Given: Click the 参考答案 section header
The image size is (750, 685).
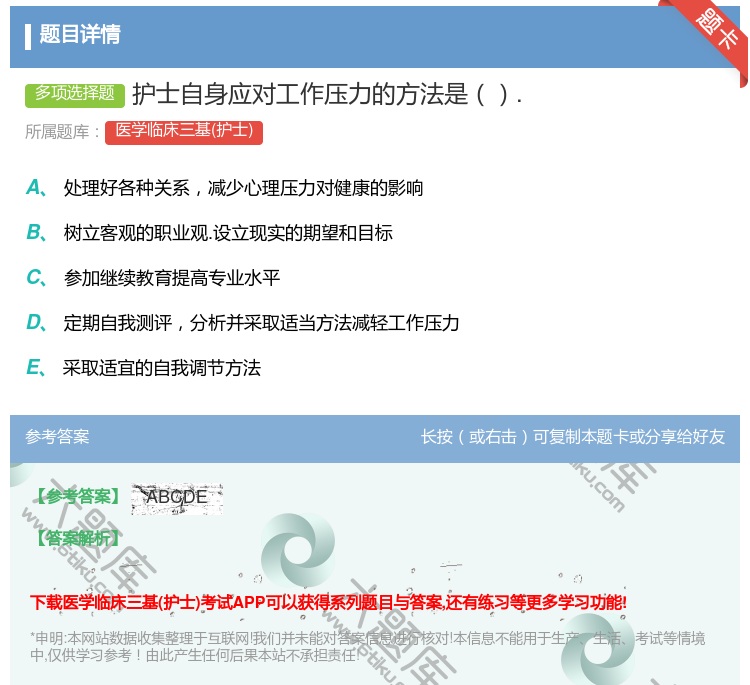Looking at the screenshot, I should pos(57,437).
